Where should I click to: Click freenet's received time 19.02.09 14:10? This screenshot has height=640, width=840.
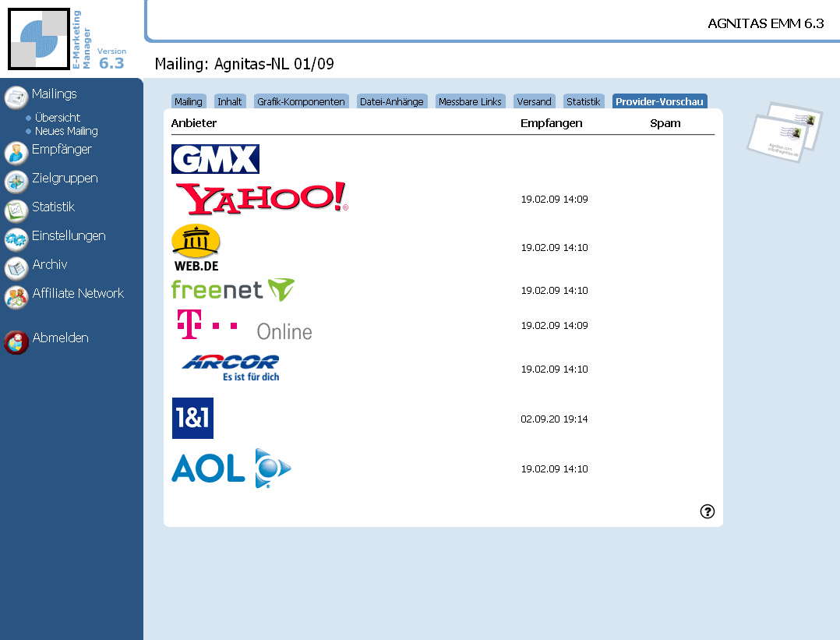click(x=555, y=291)
